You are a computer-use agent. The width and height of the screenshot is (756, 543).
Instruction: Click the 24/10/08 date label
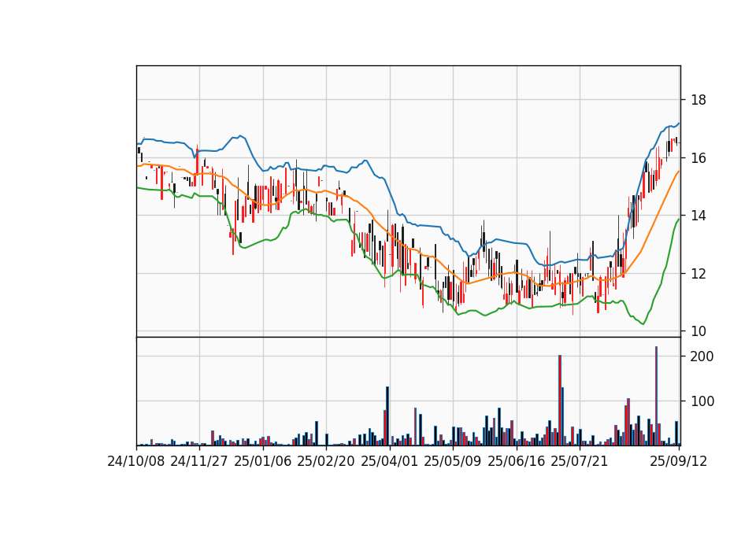(x=136, y=461)
